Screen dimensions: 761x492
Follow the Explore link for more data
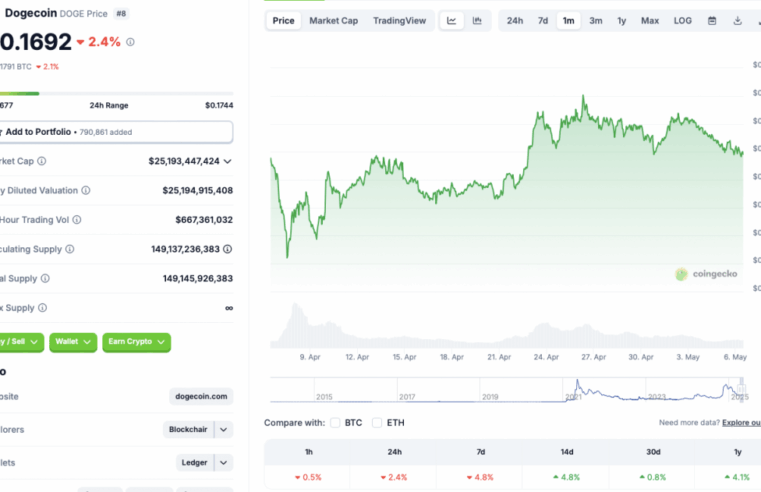[741, 423]
